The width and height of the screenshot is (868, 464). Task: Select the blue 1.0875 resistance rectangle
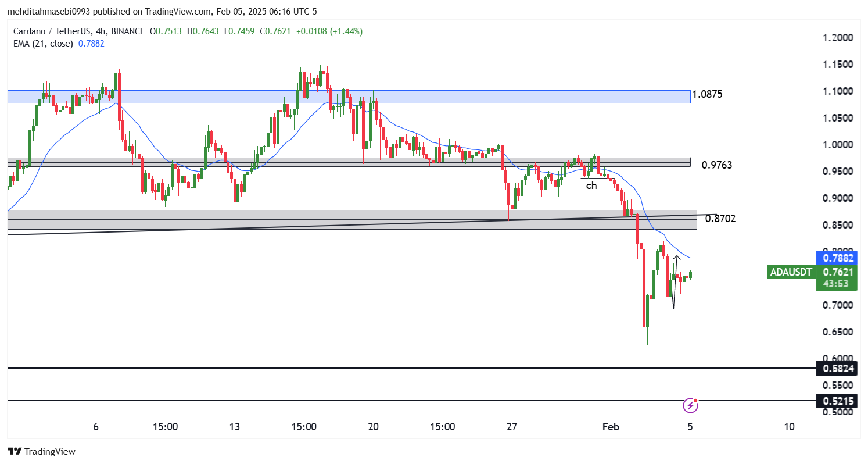[349, 97]
